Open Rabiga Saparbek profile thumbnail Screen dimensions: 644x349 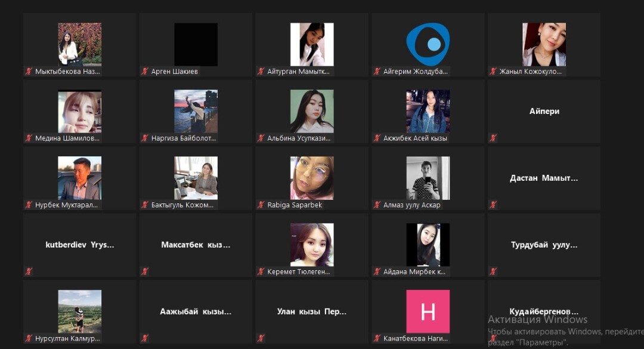click(x=311, y=178)
